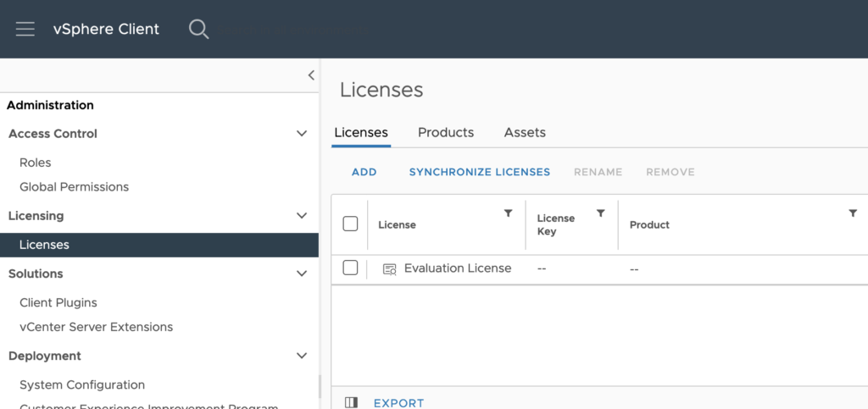This screenshot has width=868, height=409.
Task: Open Global Permissions in the sidebar
Action: tap(74, 187)
